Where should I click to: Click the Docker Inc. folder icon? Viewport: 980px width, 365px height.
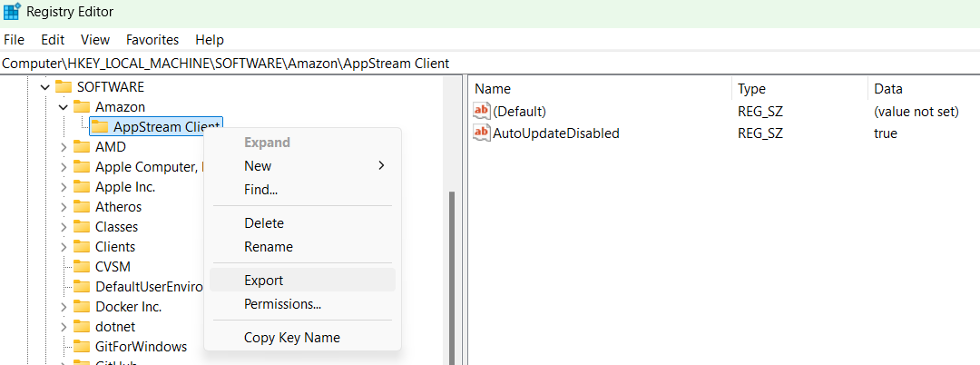click(82, 307)
